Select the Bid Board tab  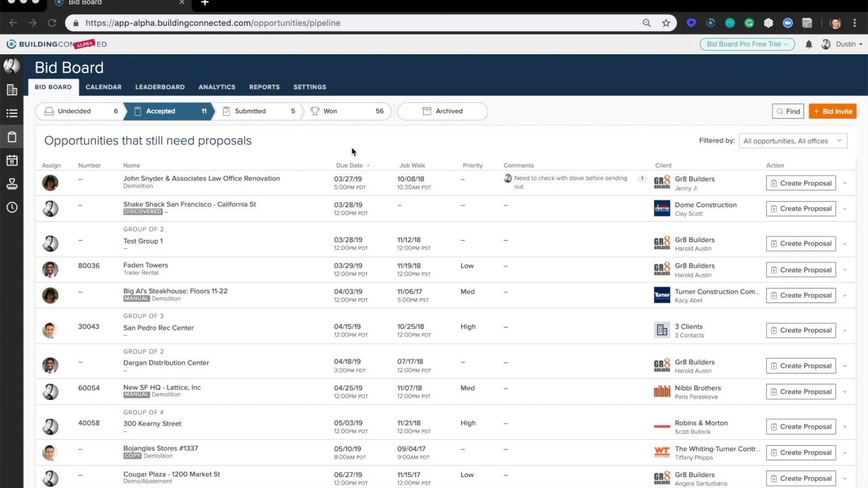tap(53, 87)
